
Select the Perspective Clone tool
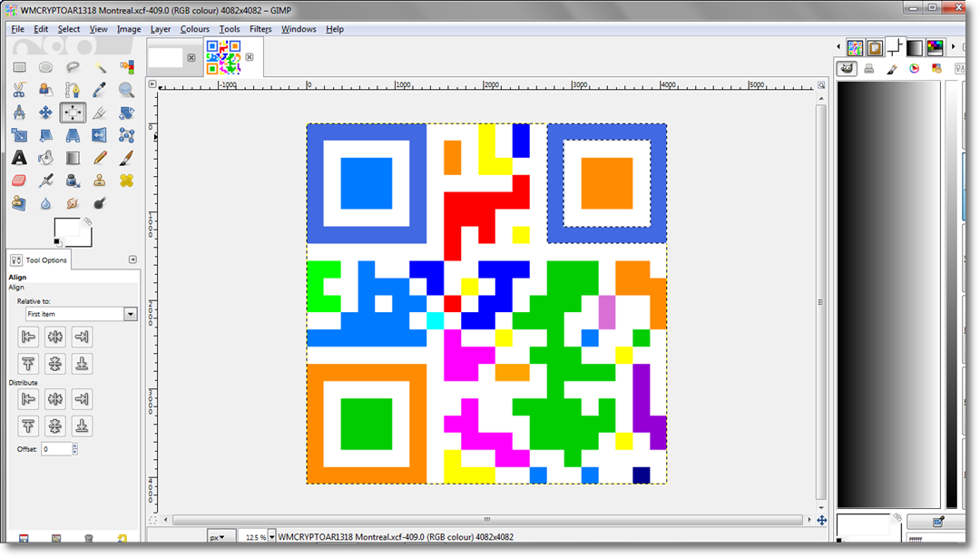click(x=19, y=203)
